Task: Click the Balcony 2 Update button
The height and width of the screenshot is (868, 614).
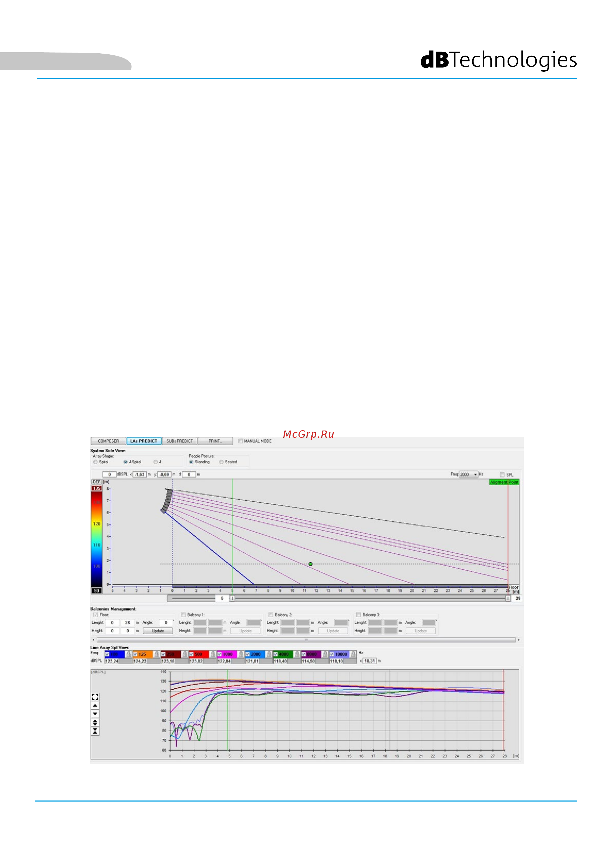Action: coord(333,631)
